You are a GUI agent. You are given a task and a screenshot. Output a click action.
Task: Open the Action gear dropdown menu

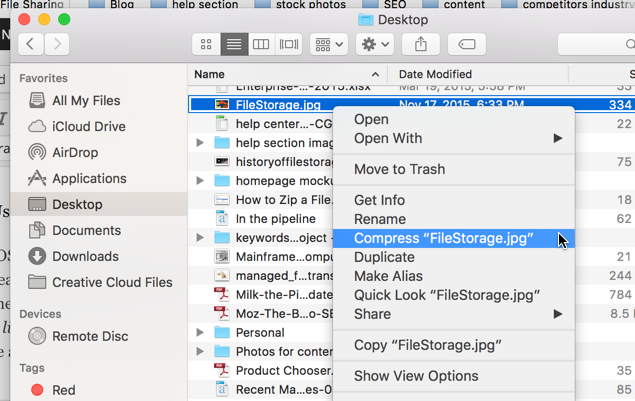pyautogui.click(x=376, y=44)
